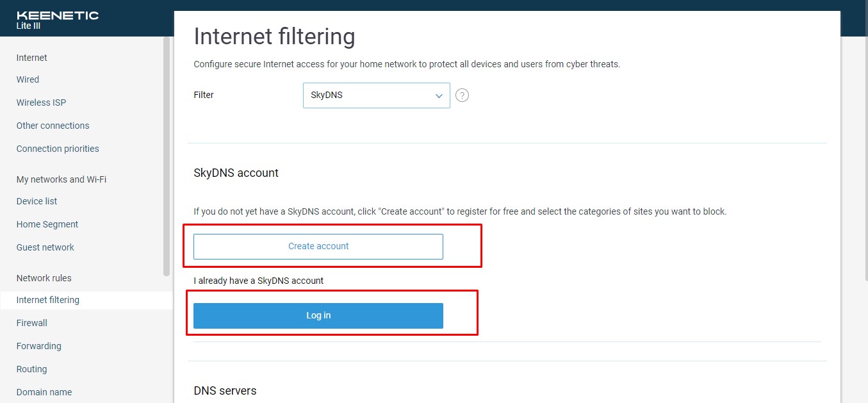Open Routing section
The width and height of the screenshot is (868, 403).
pos(31,369)
